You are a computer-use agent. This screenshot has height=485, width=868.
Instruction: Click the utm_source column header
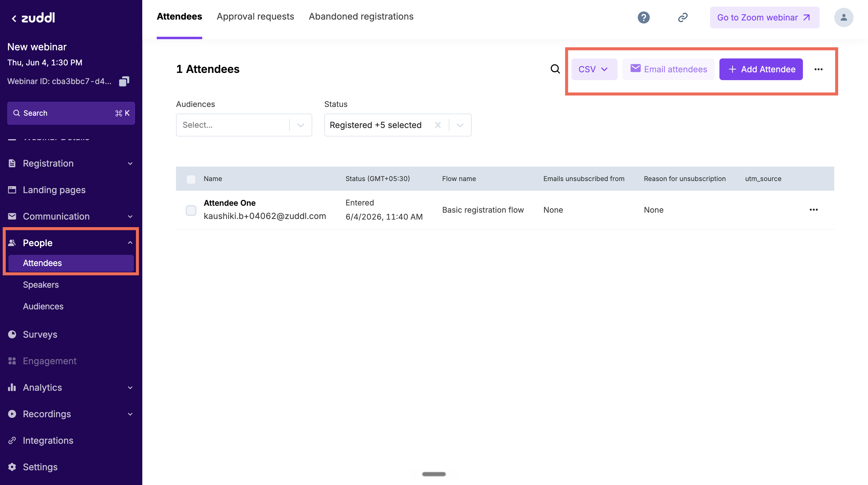pos(763,179)
